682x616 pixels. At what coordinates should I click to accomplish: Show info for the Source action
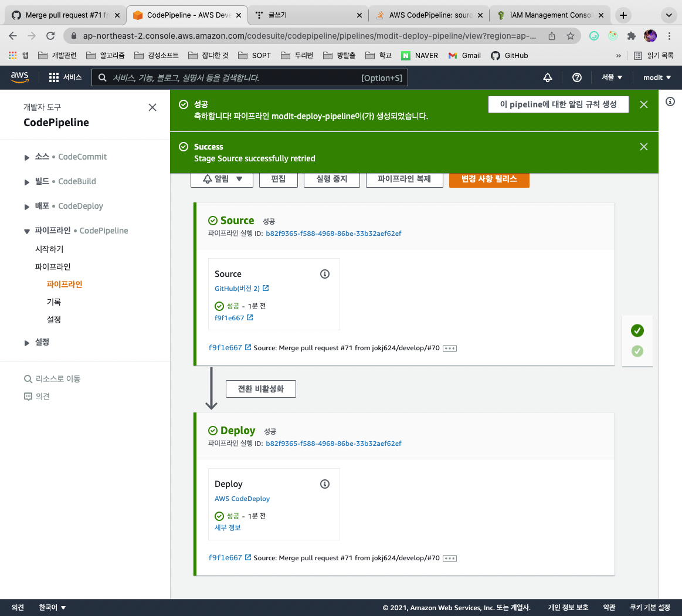(x=325, y=273)
